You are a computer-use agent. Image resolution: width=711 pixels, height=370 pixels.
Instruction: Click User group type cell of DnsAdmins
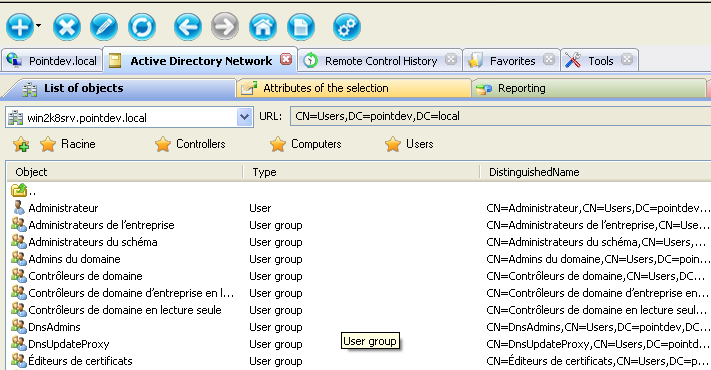point(276,327)
